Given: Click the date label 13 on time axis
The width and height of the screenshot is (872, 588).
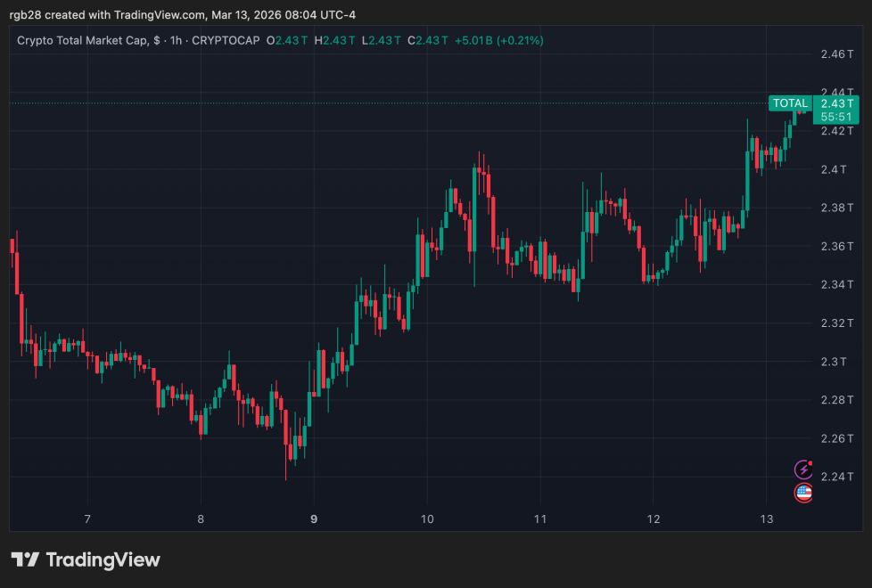Looking at the screenshot, I should [x=766, y=518].
